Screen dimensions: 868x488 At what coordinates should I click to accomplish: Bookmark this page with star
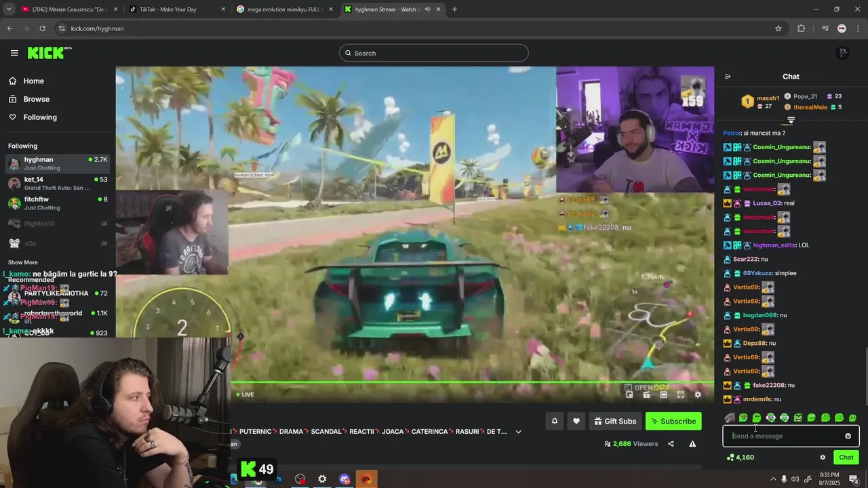[x=778, y=28]
